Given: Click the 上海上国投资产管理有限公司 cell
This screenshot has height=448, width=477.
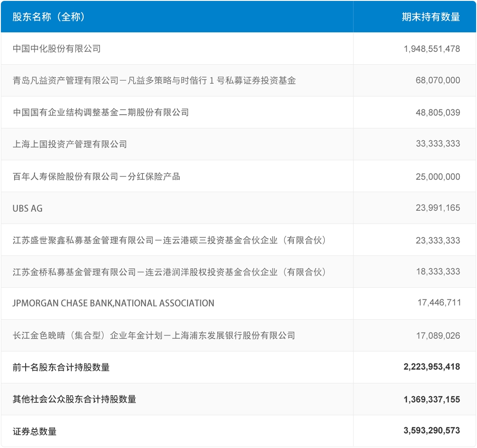Looking at the screenshot, I should 70,144.
